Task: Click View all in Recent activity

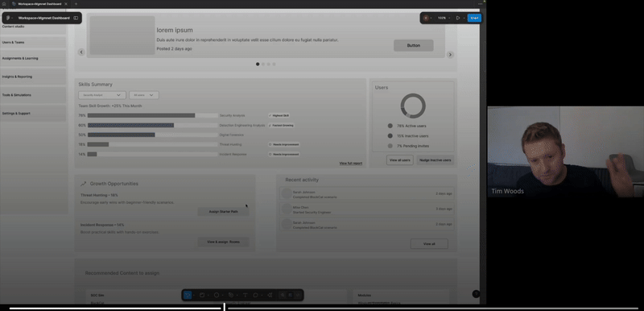Action: point(429,244)
